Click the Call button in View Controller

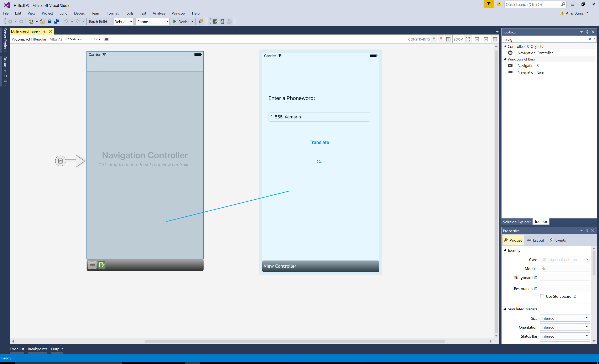321,162
